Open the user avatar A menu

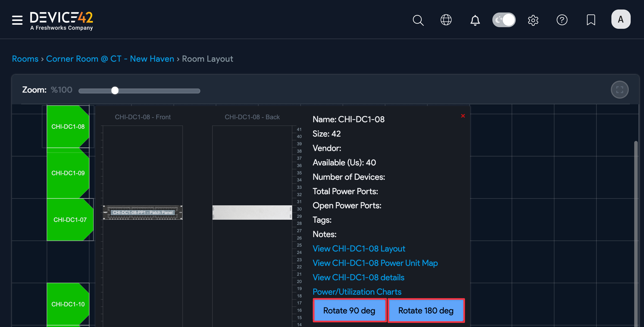621,19
